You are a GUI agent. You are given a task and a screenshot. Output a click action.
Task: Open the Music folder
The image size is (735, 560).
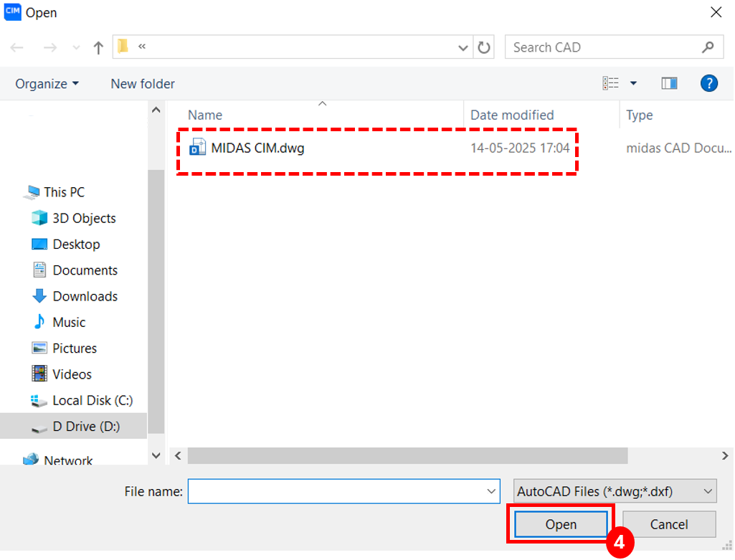(x=69, y=323)
